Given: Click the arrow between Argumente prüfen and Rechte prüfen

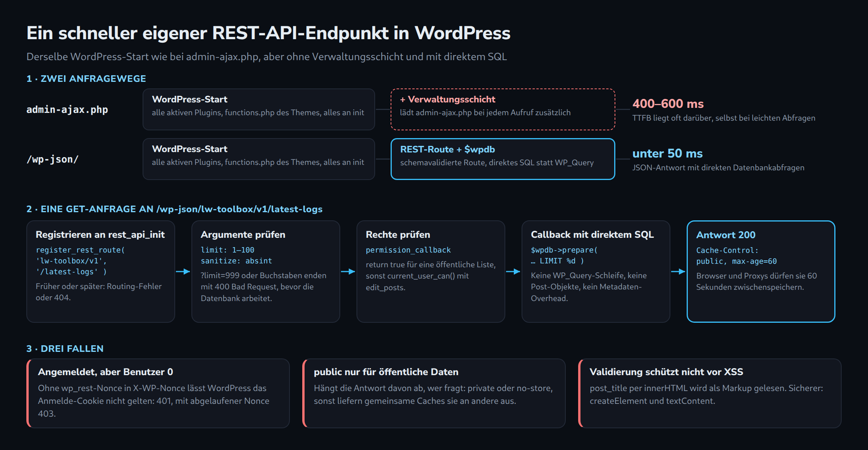Looking at the screenshot, I should tap(348, 272).
